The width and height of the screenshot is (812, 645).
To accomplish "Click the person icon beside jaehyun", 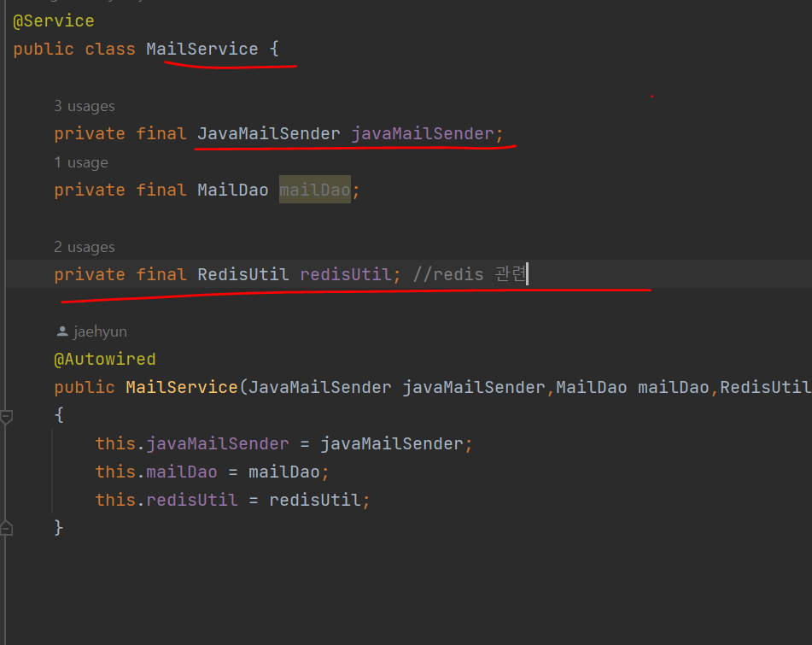I will pos(62,331).
